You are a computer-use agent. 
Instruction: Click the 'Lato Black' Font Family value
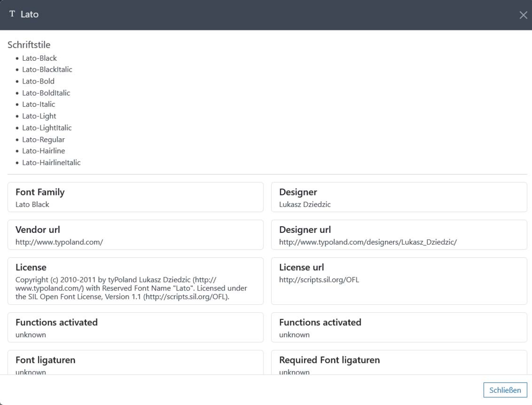[x=32, y=205]
